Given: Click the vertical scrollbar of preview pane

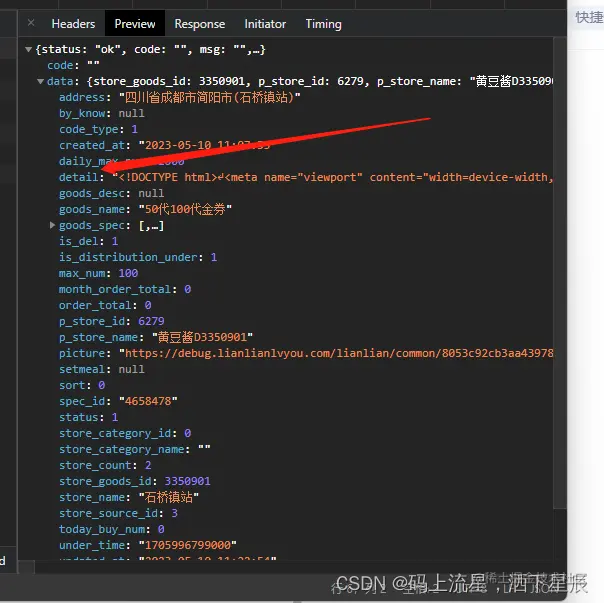Looking at the screenshot, I should pos(559,273).
